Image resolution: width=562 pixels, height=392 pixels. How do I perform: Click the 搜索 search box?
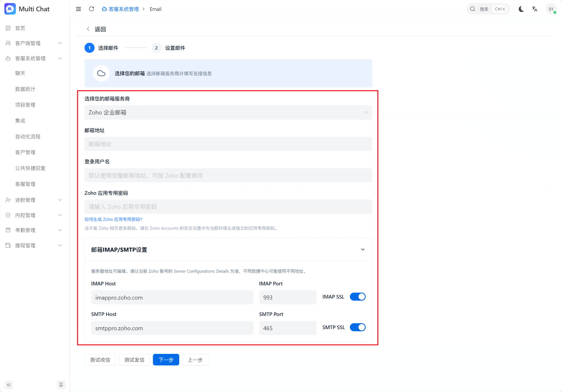pos(488,9)
